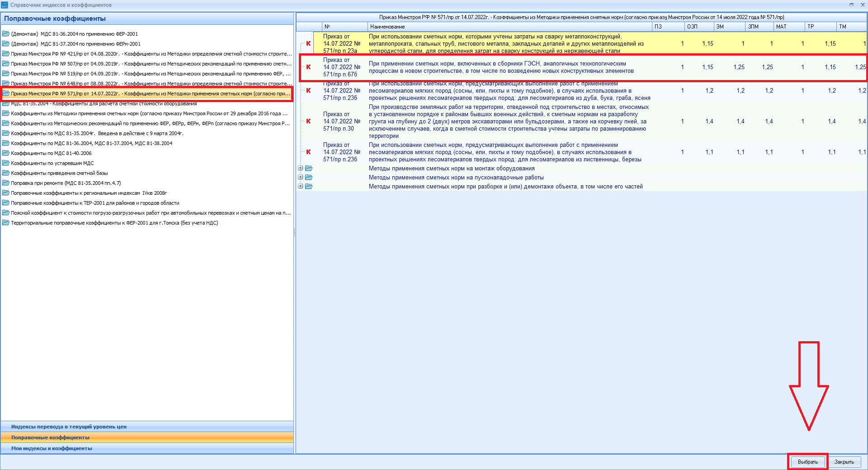Click folder icon of 'Коэффициенты приведения сметной базы'
Viewport: 868px width, 470px height.
point(6,173)
